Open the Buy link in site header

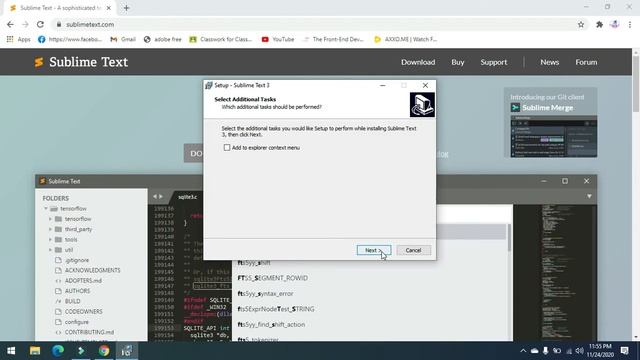click(x=458, y=62)
